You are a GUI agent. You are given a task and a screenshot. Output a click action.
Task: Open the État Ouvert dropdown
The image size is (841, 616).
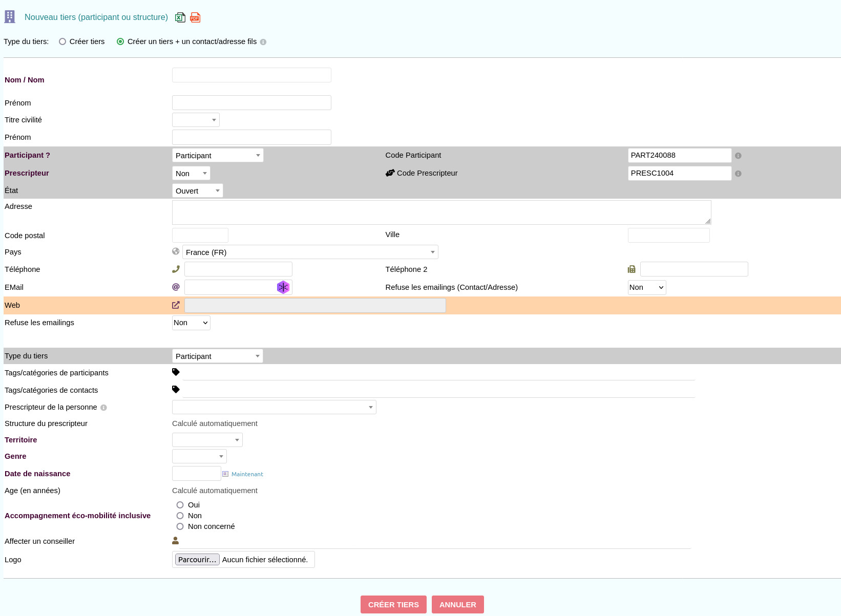click(197, 190)
